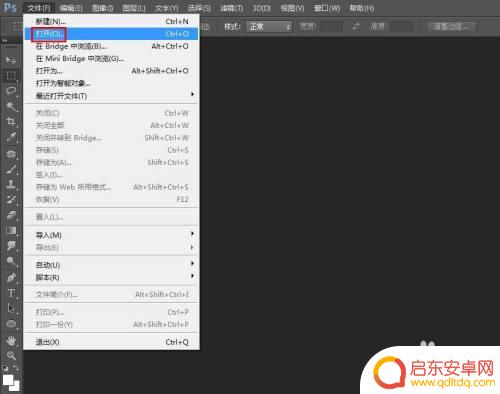
Task: Select the Healing Brush tool
Action: 11,154
